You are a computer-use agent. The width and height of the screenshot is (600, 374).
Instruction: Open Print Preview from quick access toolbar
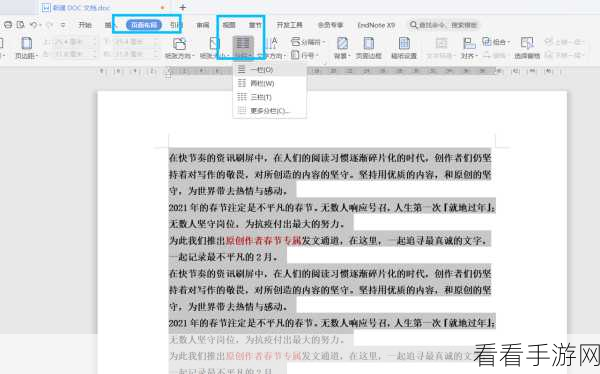tap(21, 25)
